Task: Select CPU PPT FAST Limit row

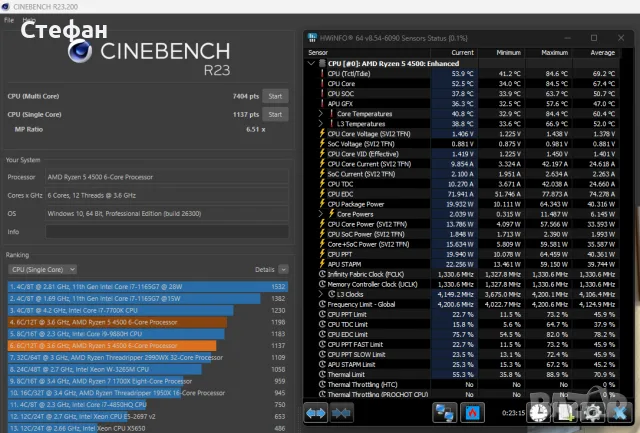Action: [x=461, y=344]
